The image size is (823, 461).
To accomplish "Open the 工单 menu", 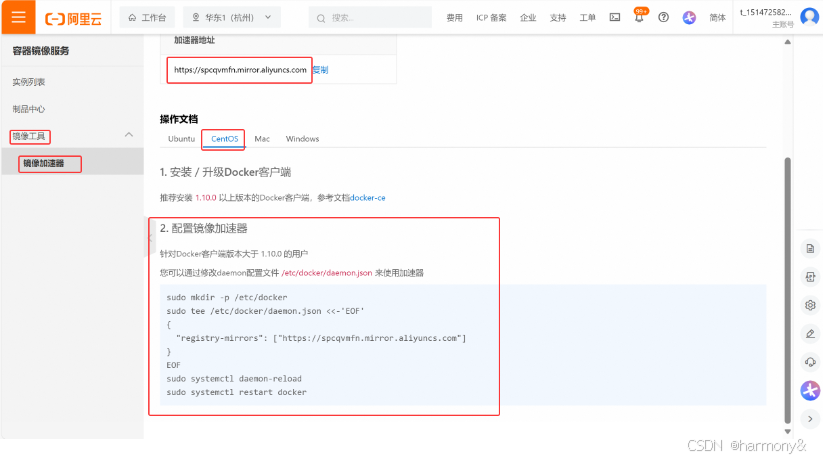I will [587, 18].
